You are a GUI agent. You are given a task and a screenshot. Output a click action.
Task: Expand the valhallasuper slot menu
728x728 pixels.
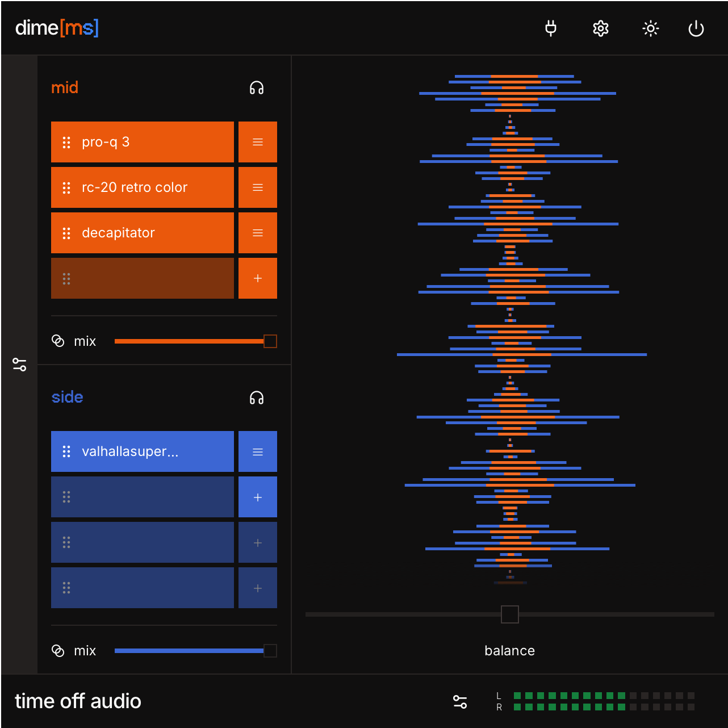tap(258, 452)
